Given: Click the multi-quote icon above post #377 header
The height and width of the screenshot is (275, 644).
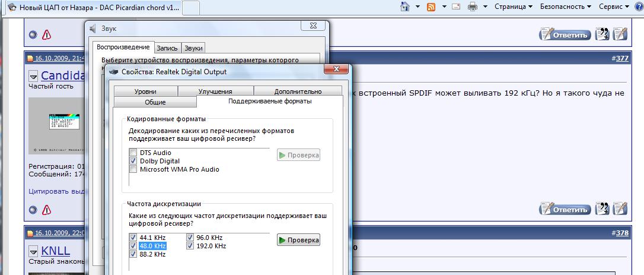Looking at the screenshot, I should click(603, 34).
